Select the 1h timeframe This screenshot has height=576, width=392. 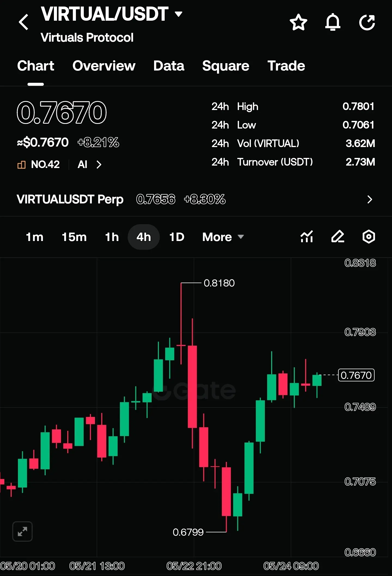pos(112,237)
